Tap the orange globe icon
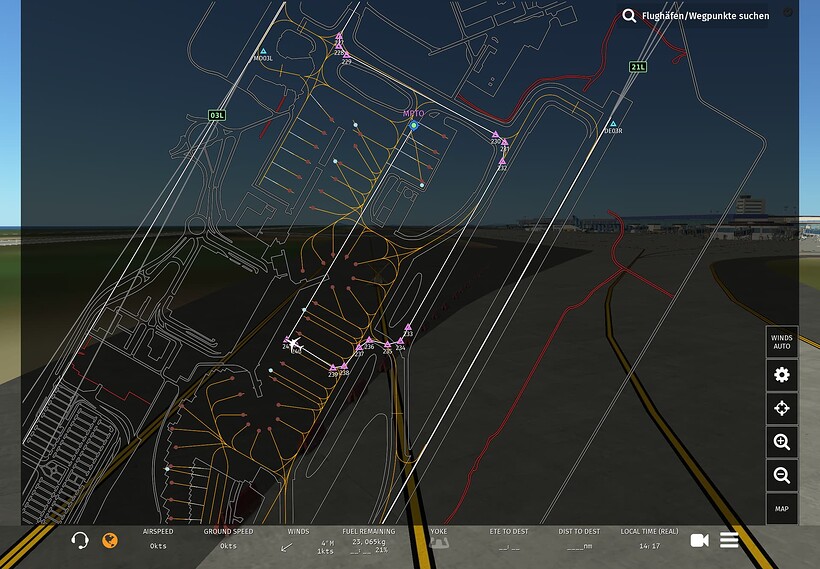The image size is (820, 569). pos(110,540)
